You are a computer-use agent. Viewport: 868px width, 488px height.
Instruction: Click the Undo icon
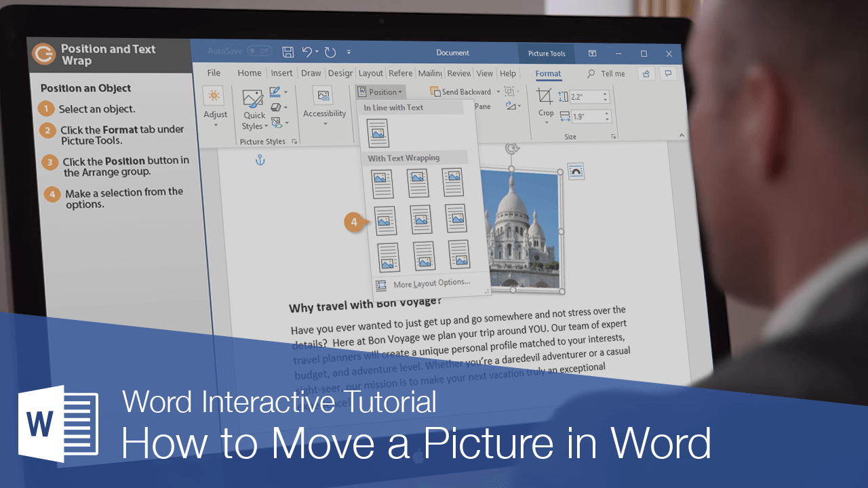pos(307,52)
